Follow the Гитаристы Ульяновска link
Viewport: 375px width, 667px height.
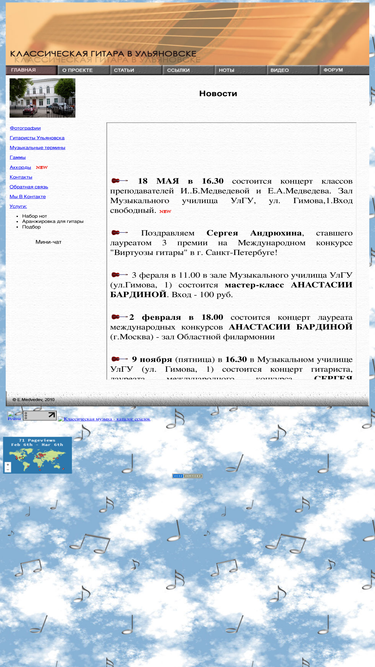(x=37, y=138)
